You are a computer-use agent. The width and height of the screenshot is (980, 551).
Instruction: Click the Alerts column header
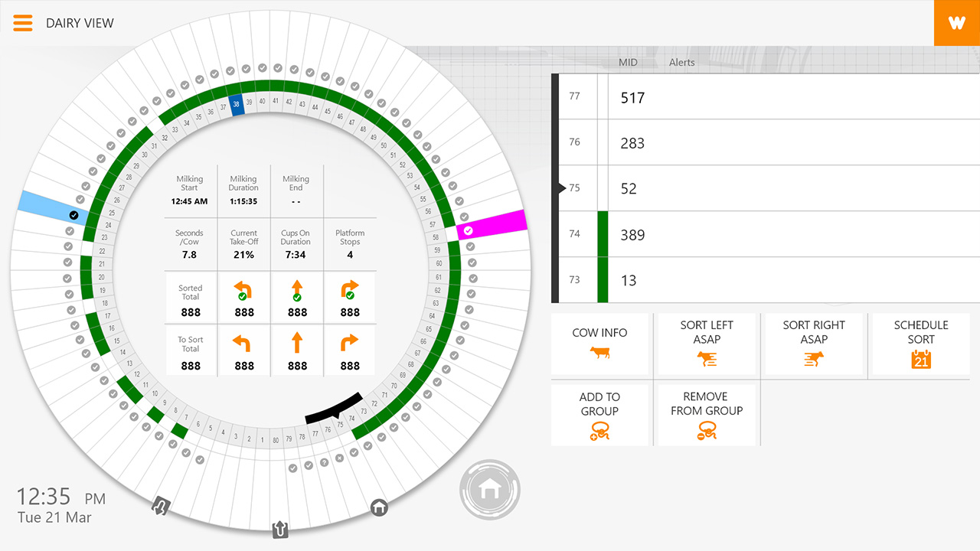(x=681, y=63)
